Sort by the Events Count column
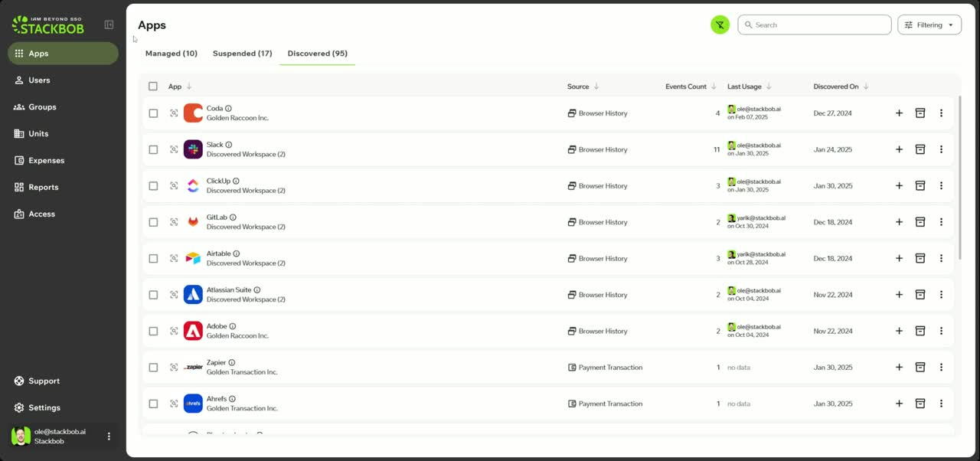The width and height of the screenshot is (980, 461). click(x=691, y=87)
